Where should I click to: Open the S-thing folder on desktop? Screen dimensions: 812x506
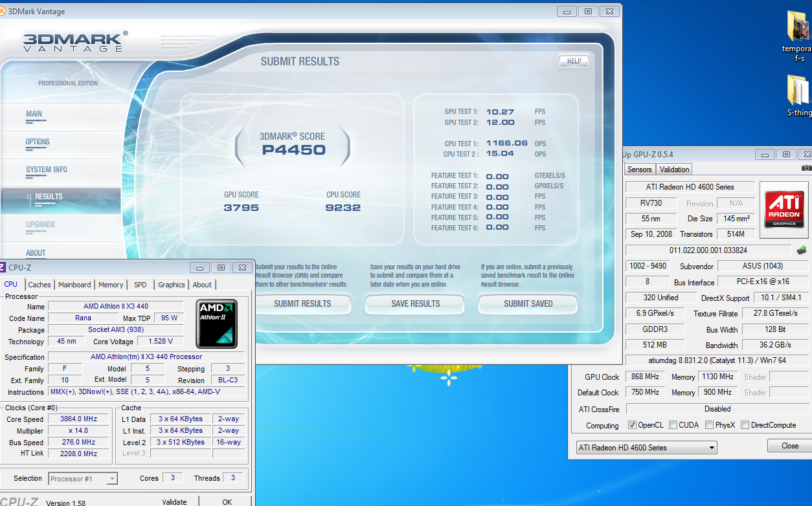coord(798,95)
